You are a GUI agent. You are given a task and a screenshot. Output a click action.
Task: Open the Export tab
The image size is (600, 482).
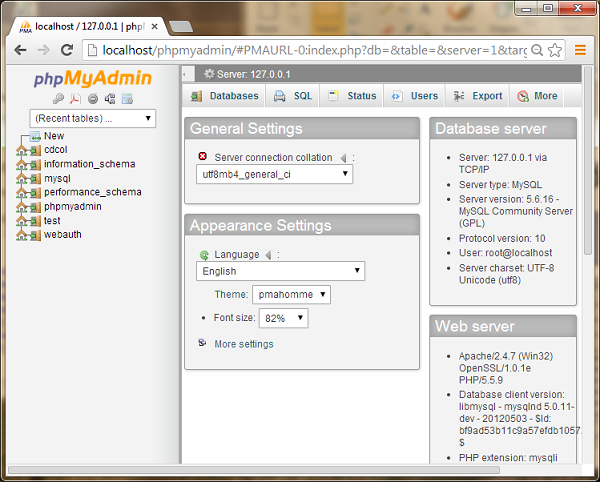(478, 96)
